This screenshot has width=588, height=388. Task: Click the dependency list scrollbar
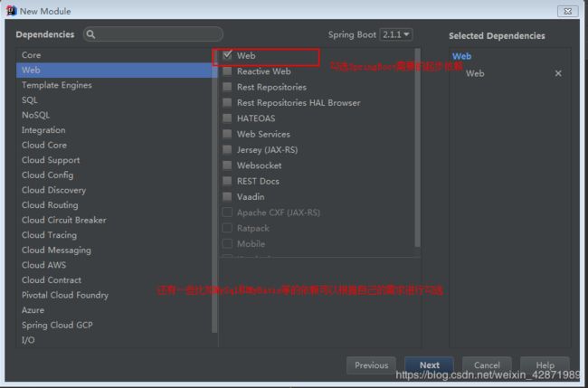[x=417, y=147]
